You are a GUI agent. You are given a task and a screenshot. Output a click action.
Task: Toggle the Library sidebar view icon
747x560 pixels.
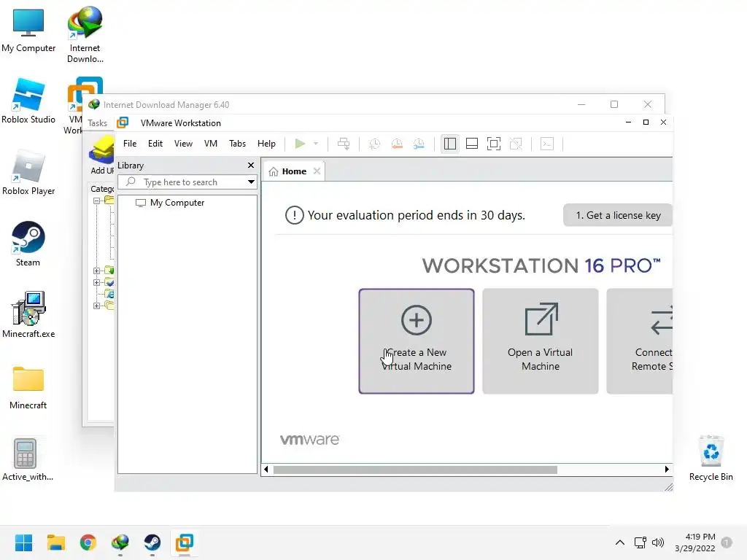pyautogui.click(x=449, y=144)
